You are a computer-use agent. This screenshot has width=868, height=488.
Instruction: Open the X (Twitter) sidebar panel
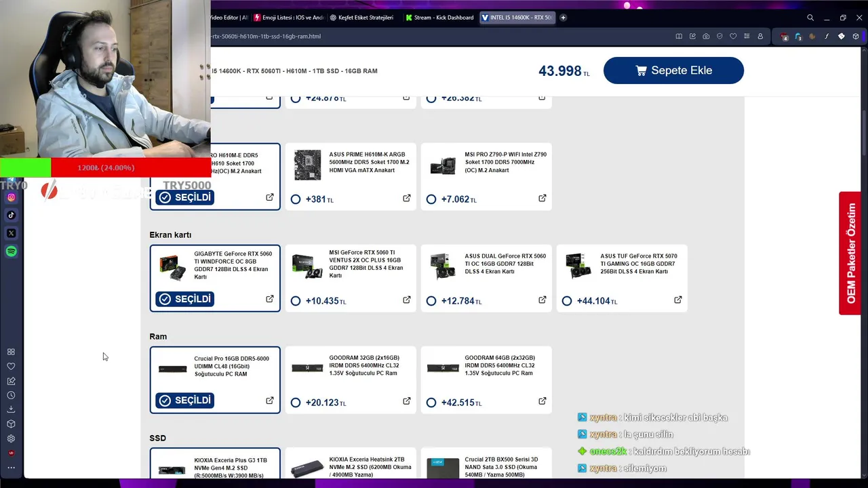[x=11, y=233]
